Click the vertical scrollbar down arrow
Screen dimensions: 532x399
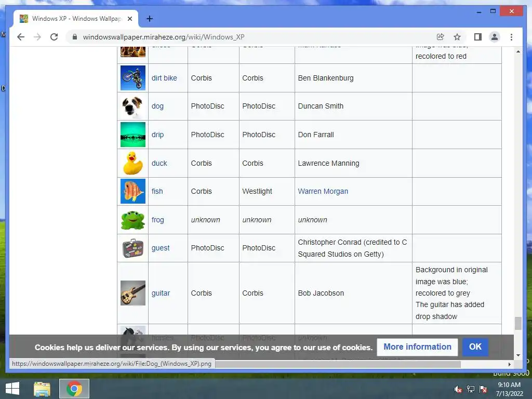[518, 355]
